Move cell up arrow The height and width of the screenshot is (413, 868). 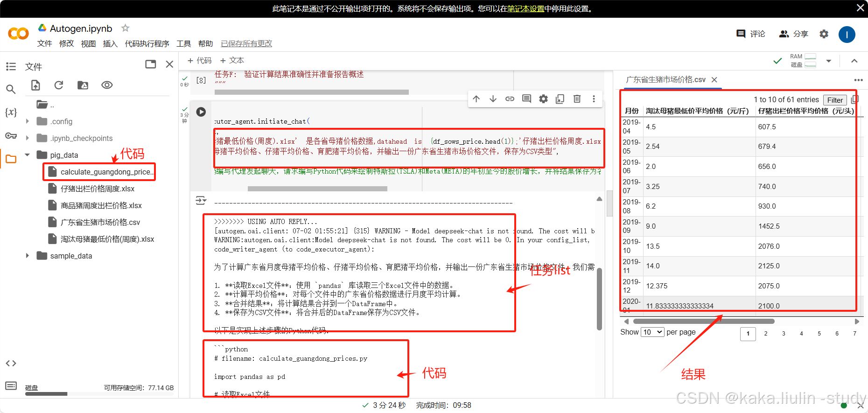coord(476,99)
